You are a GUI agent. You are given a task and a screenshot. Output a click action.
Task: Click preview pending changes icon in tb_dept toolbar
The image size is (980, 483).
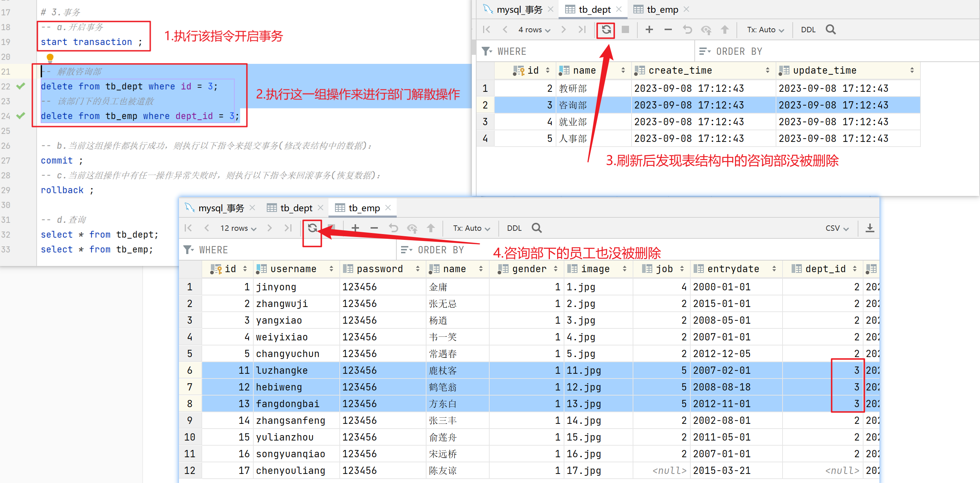coord(706,30)
